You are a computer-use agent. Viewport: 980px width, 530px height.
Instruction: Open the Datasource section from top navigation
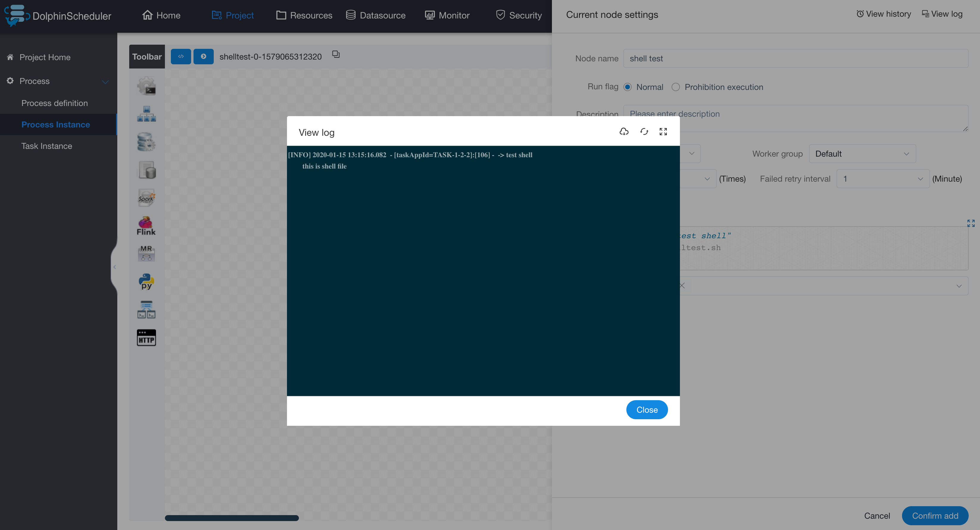[x=376, y=15]
